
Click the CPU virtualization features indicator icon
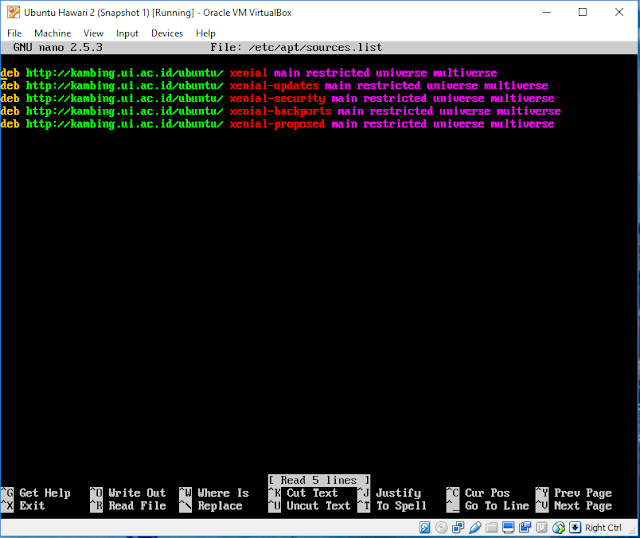tap(542, 528)
